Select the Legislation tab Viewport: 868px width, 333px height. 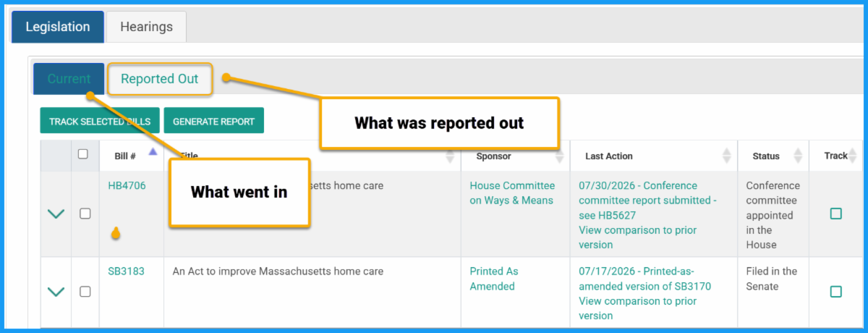(58, 27)
